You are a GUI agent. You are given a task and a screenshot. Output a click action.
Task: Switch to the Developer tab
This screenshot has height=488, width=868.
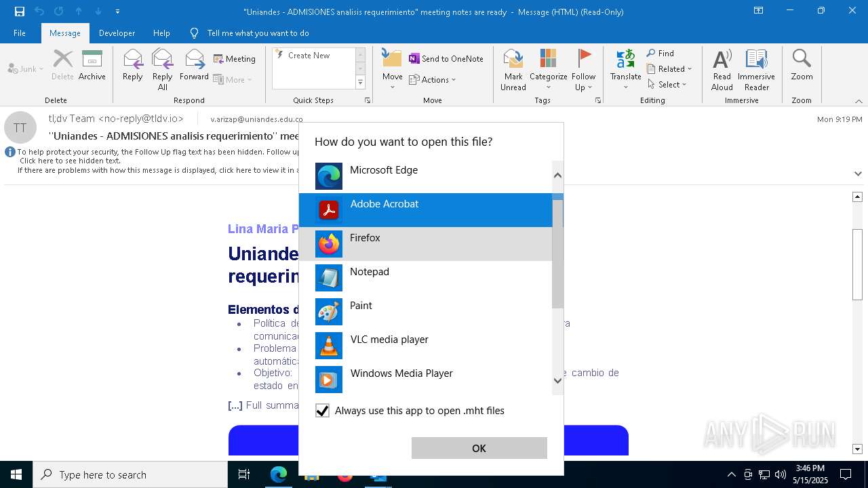117,33
